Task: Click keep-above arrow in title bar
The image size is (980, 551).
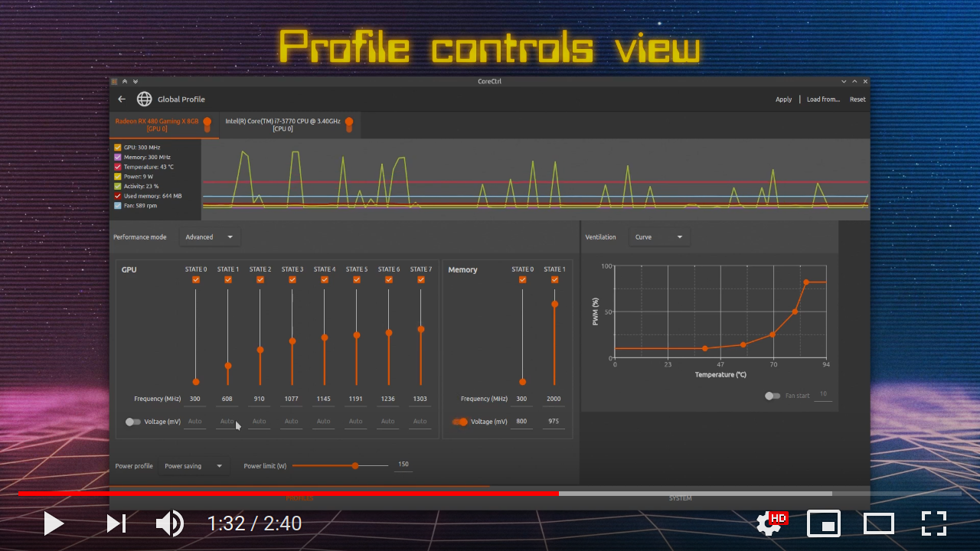Action: [x=125, y=81]
